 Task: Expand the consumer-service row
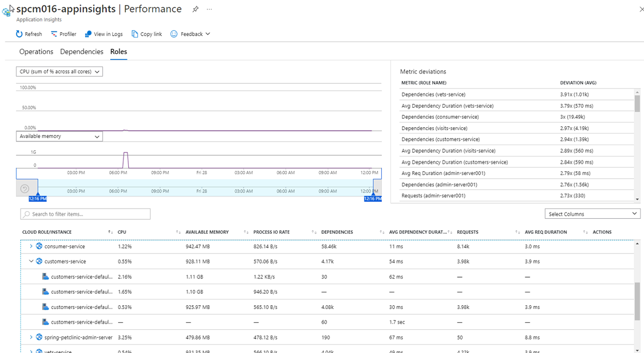point(31,246)
